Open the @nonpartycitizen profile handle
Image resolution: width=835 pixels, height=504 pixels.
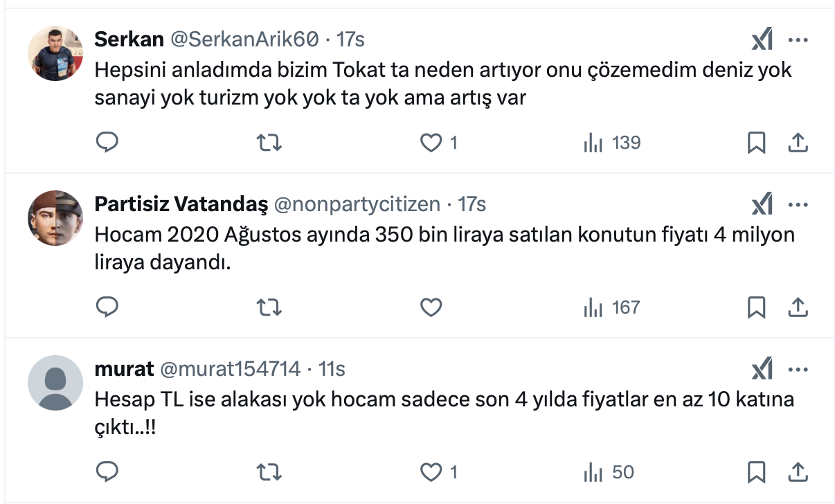pyautogui.click(x=357, y=204)
